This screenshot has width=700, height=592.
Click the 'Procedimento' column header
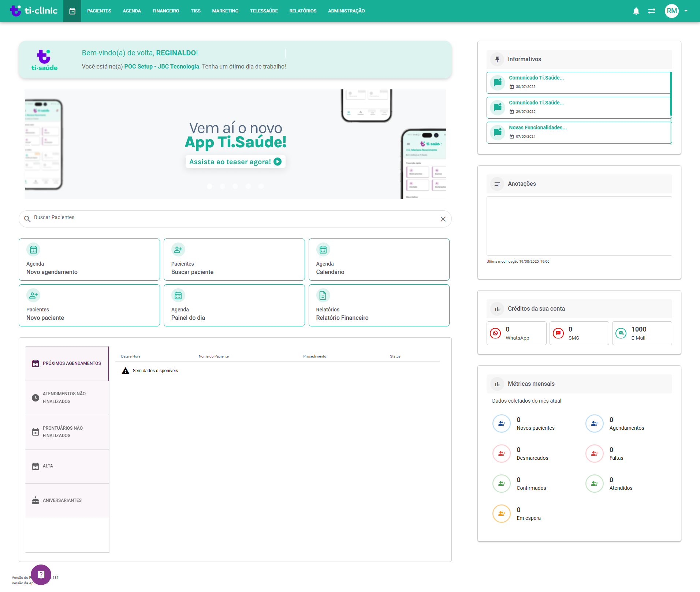[x=315, y=356]
